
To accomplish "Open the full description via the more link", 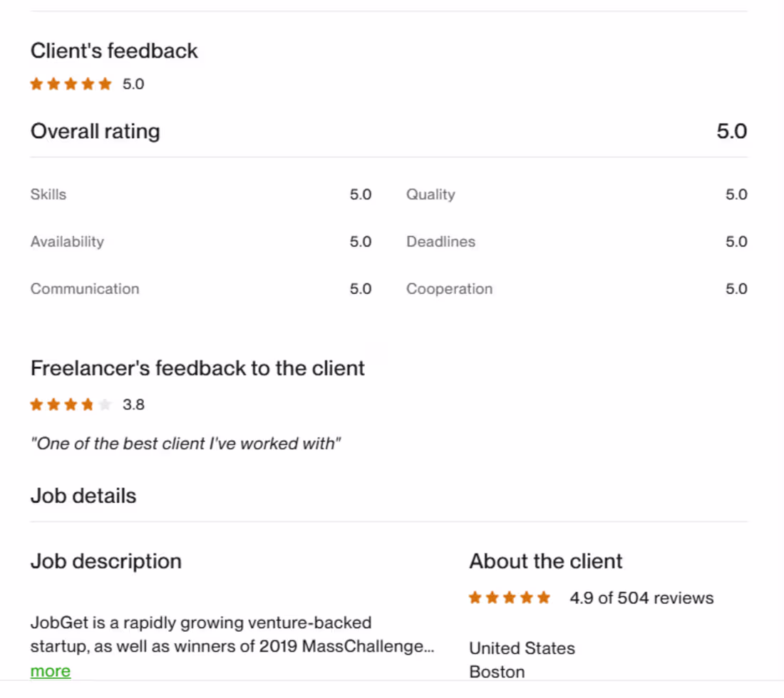I will click(x=50, y=670).
